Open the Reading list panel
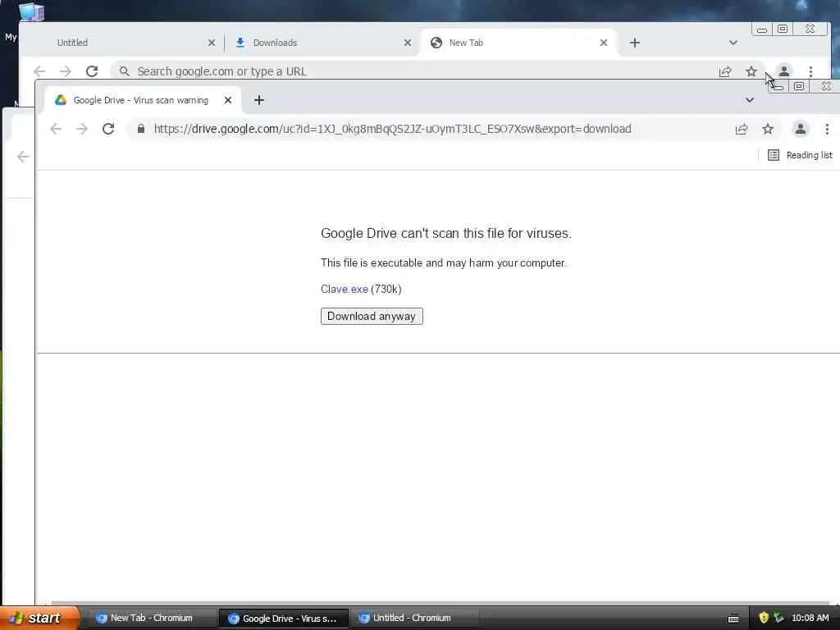840x630 pixels. pos(800,155)
